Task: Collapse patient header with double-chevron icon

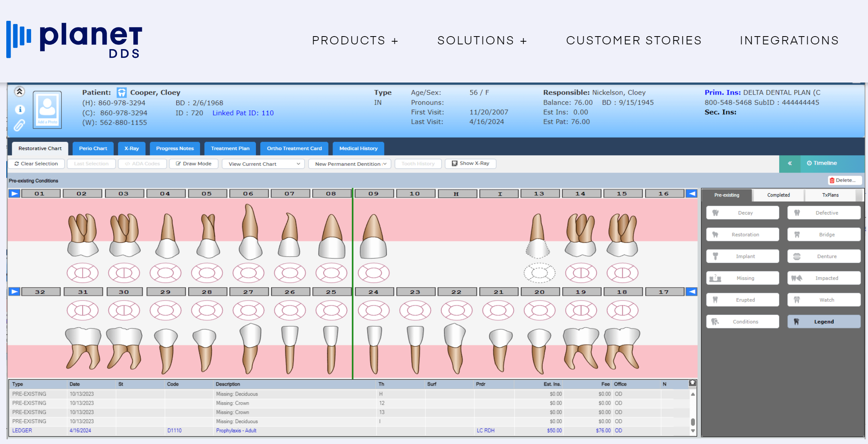Action: 20,92
